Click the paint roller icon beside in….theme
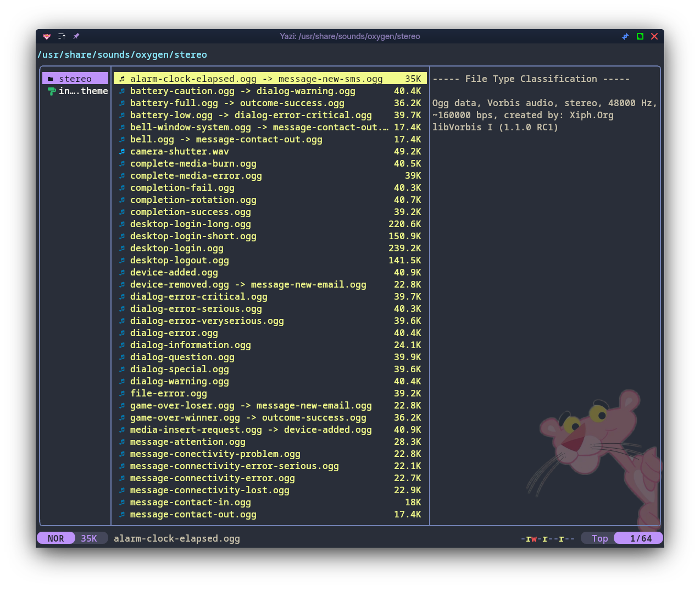 [51, 91]
